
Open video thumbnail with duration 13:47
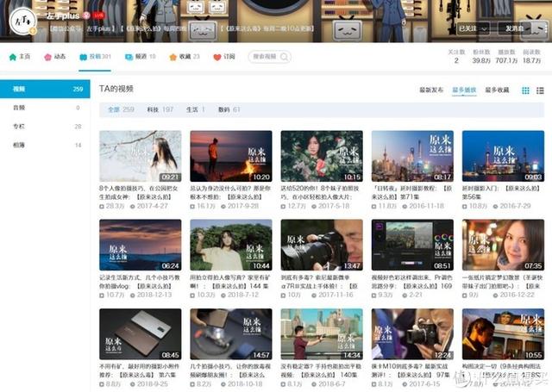[x=322, y=245]
